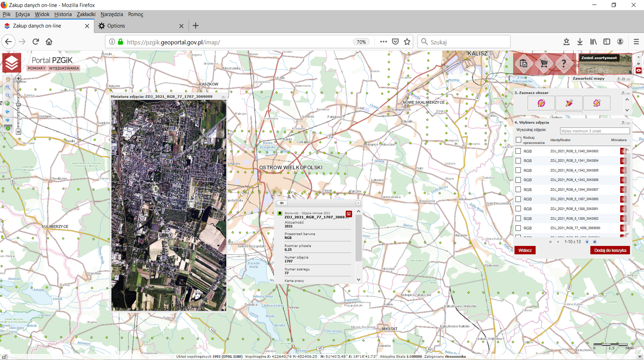Select the circle area drawing tool
Viewport: 644px width, 360px height.
click(x=541, y=103)
